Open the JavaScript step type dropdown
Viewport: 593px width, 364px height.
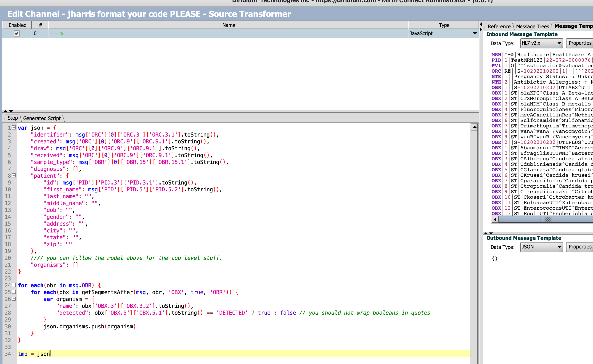tap(474, 33)
